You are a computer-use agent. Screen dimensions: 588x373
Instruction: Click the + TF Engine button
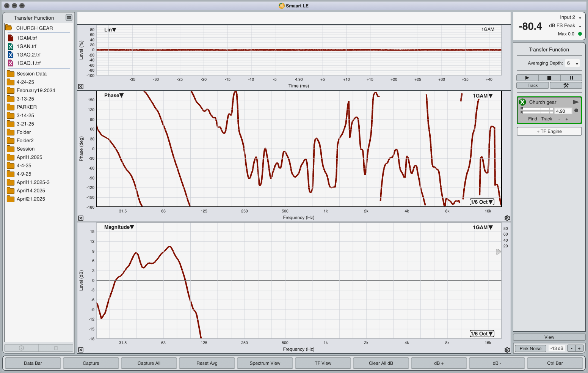[549, 131]
